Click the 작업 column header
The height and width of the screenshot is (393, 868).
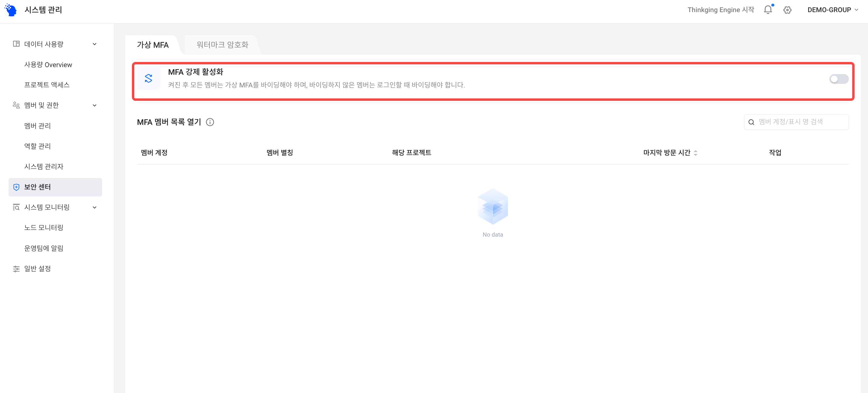[x=775, y=152]
